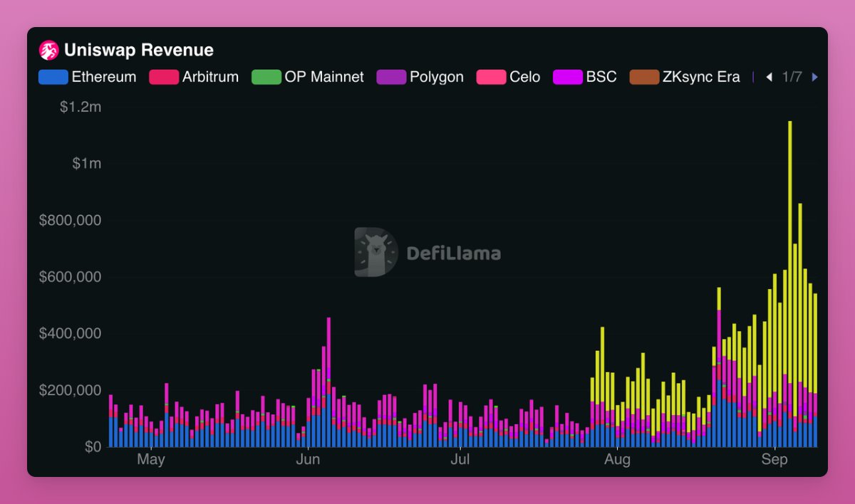Toggle the Polygon legend entry
Image resolution: width=855 pixels, height=504 pixels.
click(420, 77)
